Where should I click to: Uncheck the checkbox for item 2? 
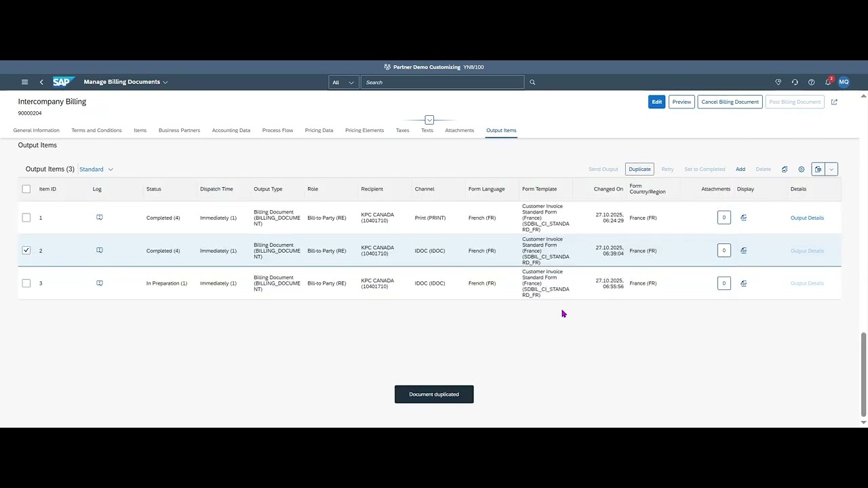click(x=26, y=250)
